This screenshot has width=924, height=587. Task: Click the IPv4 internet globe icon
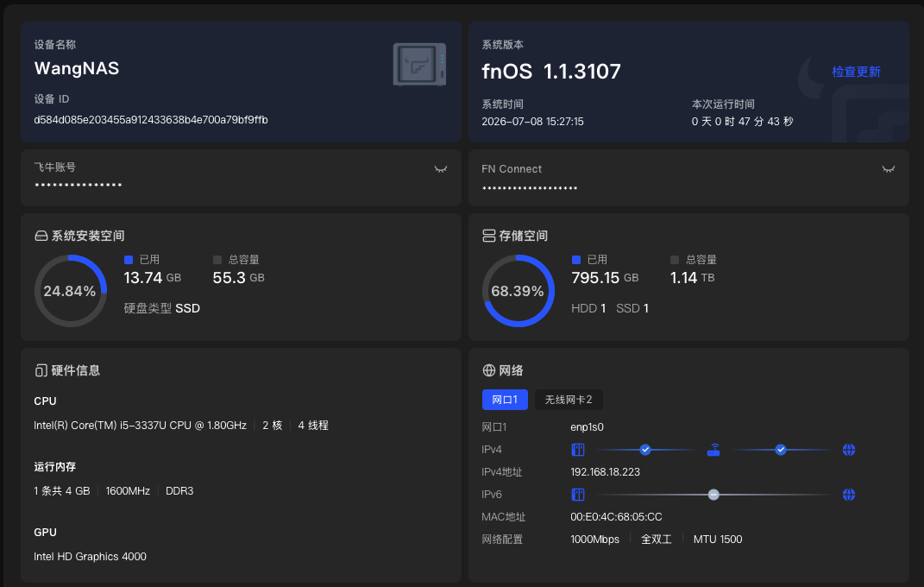pos(849,450)
